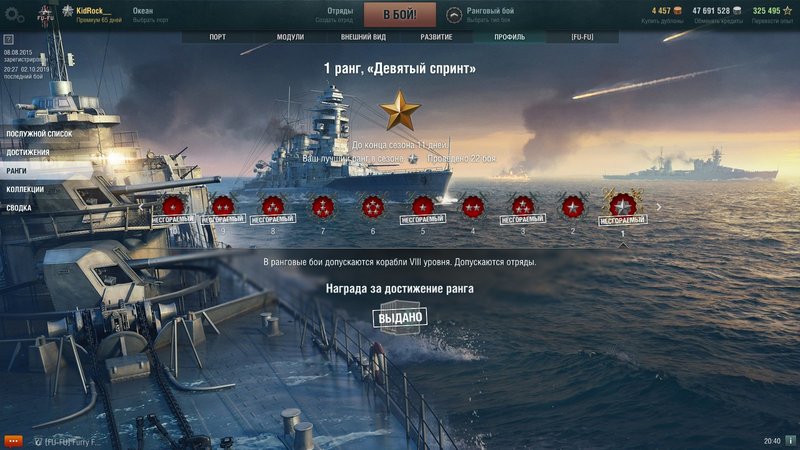The width and height of the screenshot is (800, 450).
Task: Show next ranks with right arrow
Action: (x=659, y=207)
